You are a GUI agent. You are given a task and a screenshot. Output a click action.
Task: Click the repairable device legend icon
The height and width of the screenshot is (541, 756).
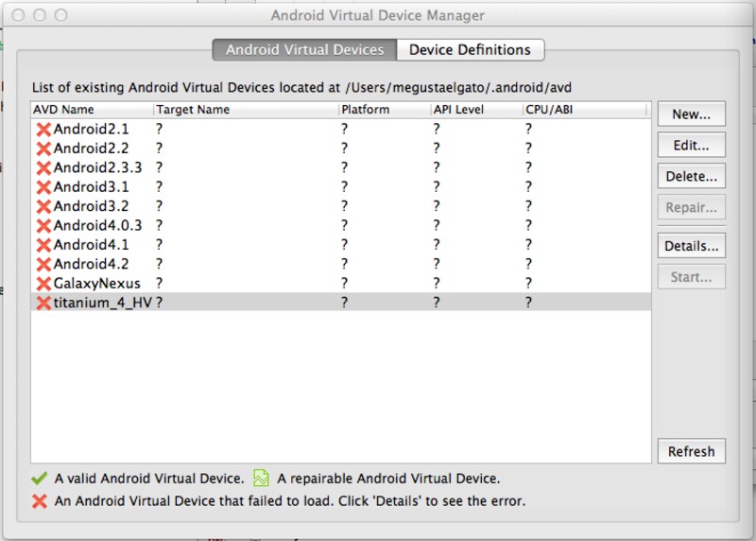tap(262, 479)
